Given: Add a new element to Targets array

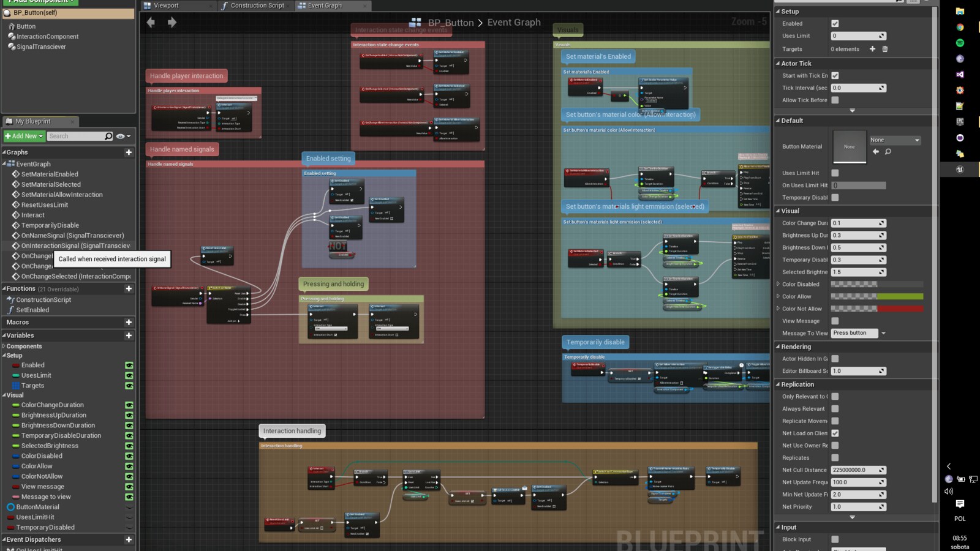Looking at the screenshot, I should pos(873,49).
